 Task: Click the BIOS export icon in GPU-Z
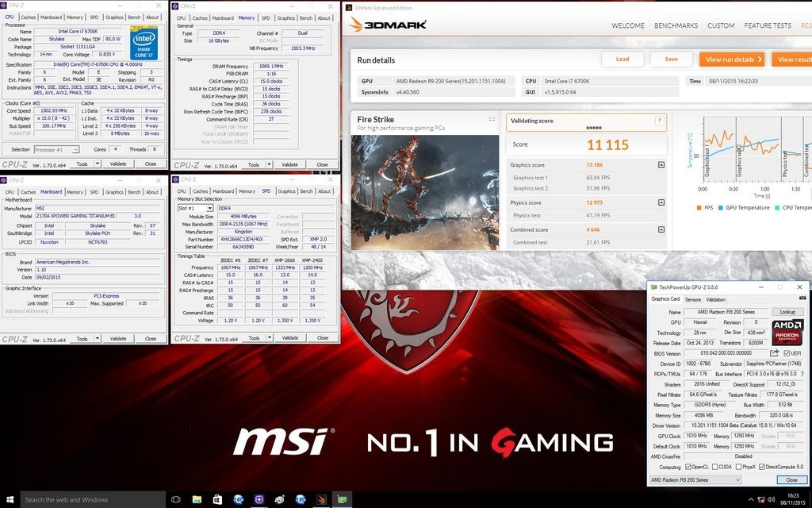[x=774, y=353]
